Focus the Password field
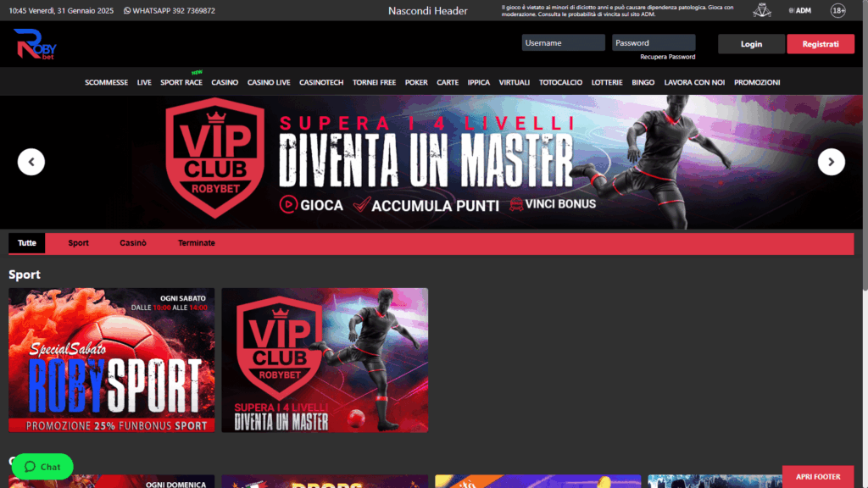 [x=654, y=42]
